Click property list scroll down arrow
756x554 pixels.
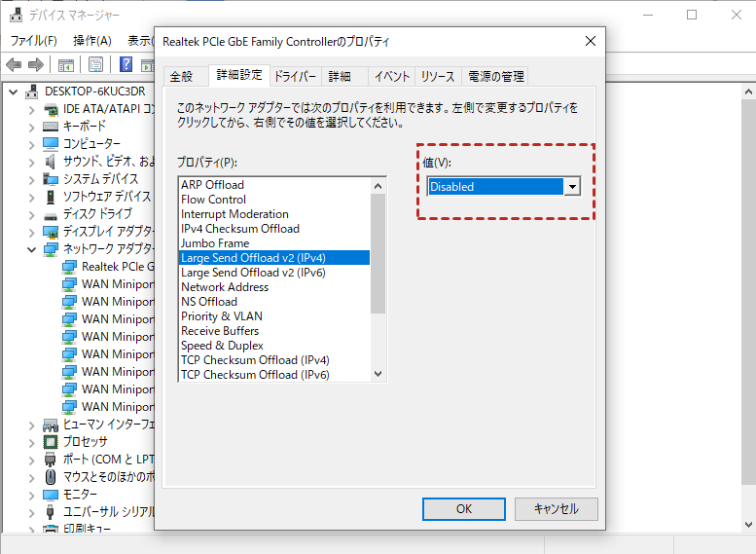[378, 374]
